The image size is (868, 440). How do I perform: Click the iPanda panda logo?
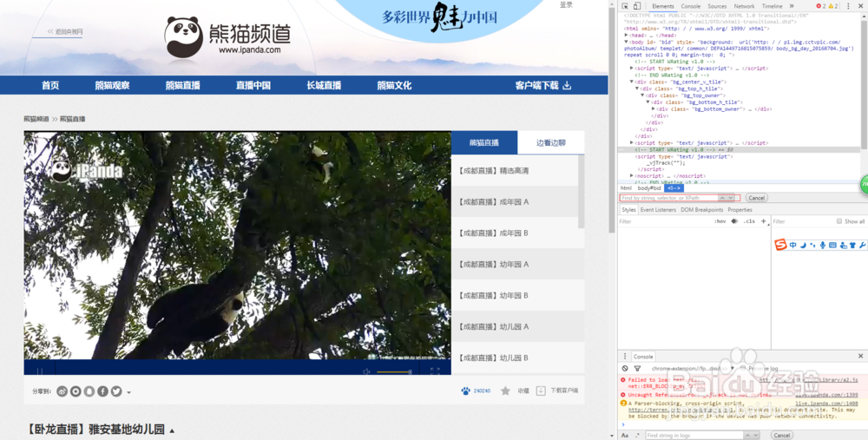coord(184,37)
